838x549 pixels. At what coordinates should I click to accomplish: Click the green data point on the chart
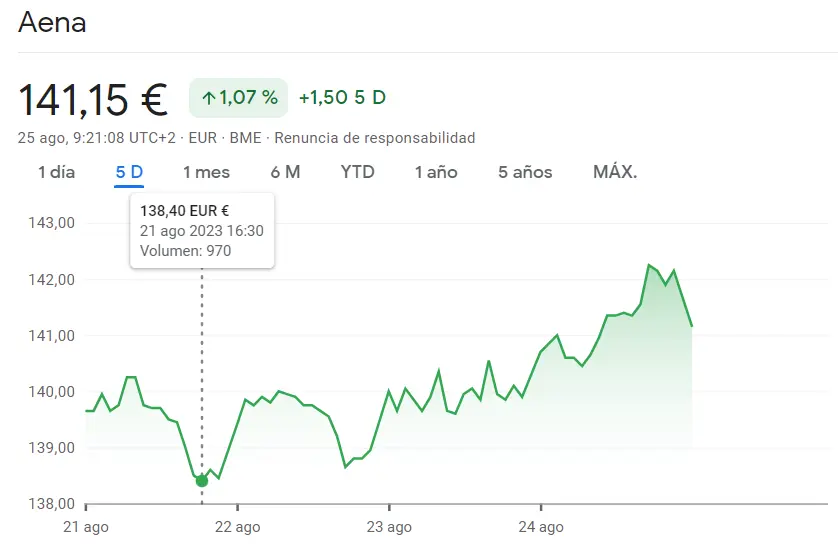pyautogui.click(x=201, y=481)
